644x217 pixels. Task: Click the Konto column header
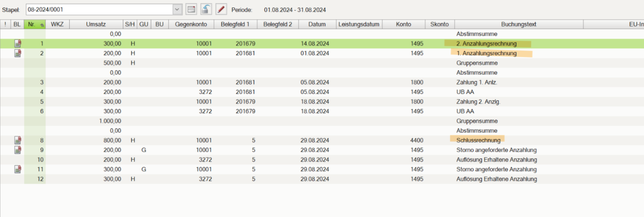(403, 24)
